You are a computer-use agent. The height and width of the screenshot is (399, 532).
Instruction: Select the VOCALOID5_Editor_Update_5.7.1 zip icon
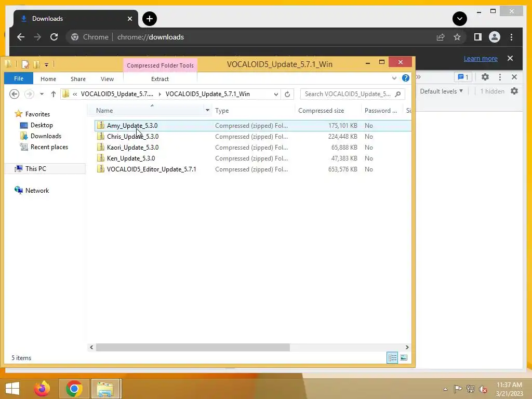[100, 169]
